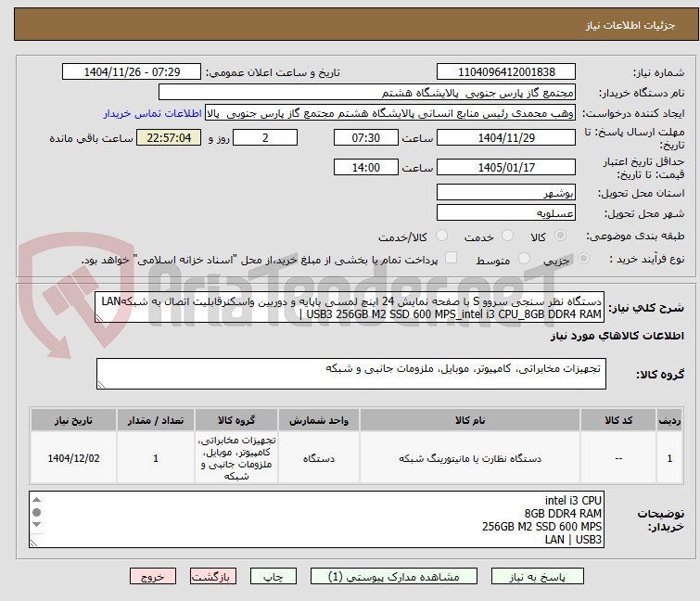The width and height of the screenshot is (700, 601).
Task: Select the کالا/خدمت radio button
Action: 441,236
